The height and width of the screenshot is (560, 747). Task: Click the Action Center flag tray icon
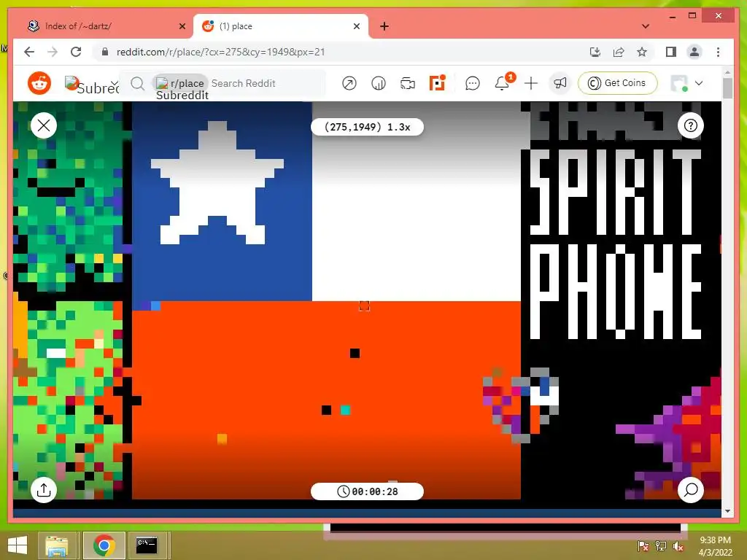coord(643,546)
